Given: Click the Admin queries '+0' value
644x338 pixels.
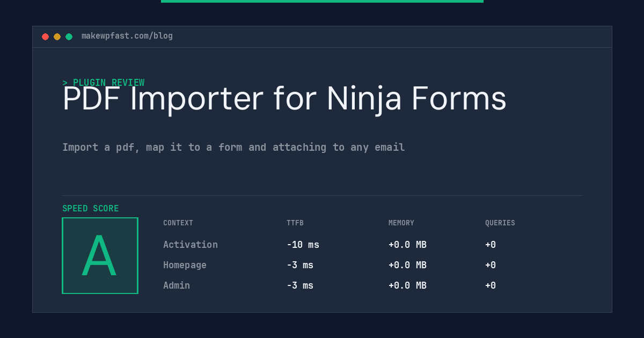Looking at the screenshot, I should 491,285.
